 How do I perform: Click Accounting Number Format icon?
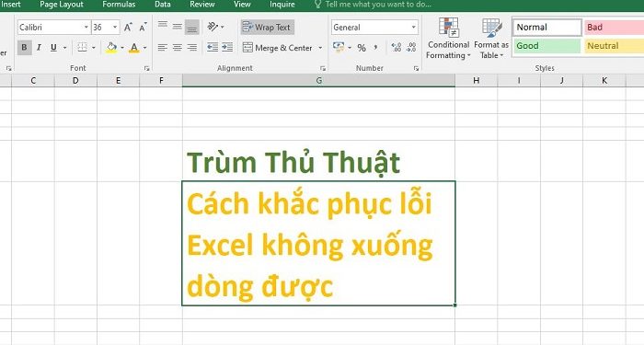[x=339, y=47]
